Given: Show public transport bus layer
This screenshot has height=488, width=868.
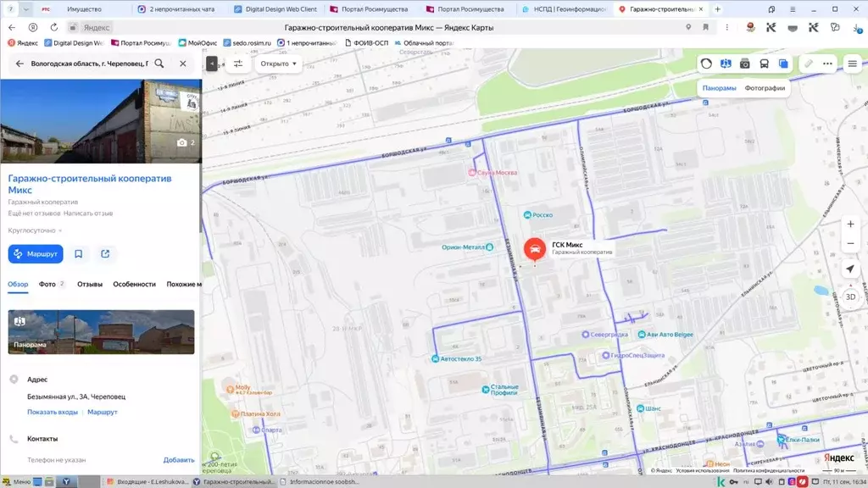Looking at the screenshot, I should [x=764, y=64].
